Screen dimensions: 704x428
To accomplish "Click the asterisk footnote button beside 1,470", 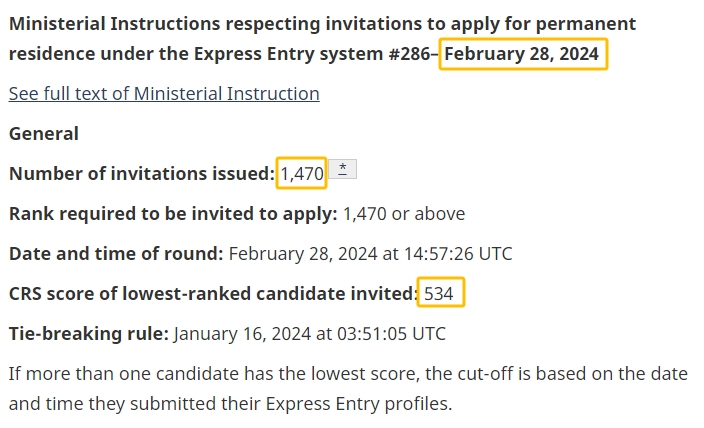I will point(342,170).
